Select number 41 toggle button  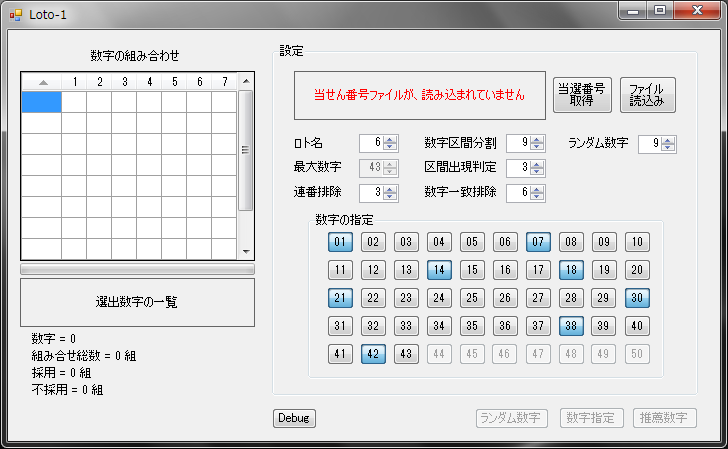(340, 354)
